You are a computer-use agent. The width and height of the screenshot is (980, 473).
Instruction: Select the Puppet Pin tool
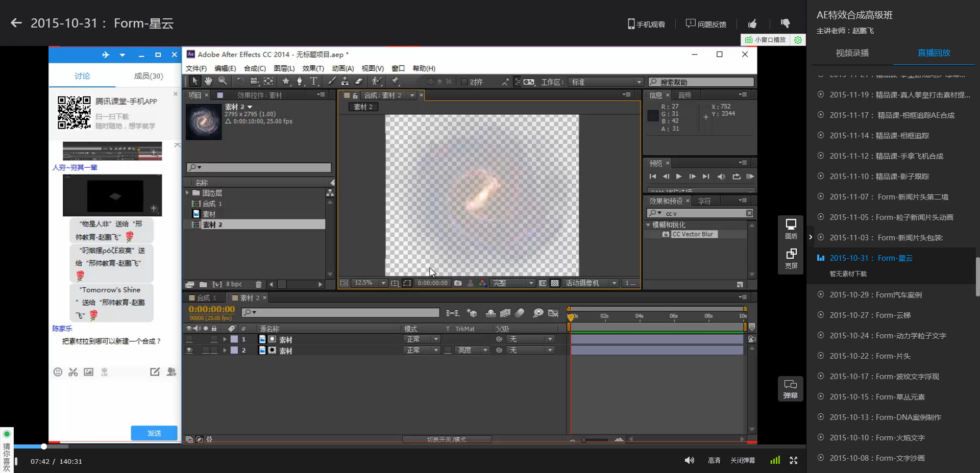pyautogui.click(x=395, y=82)
